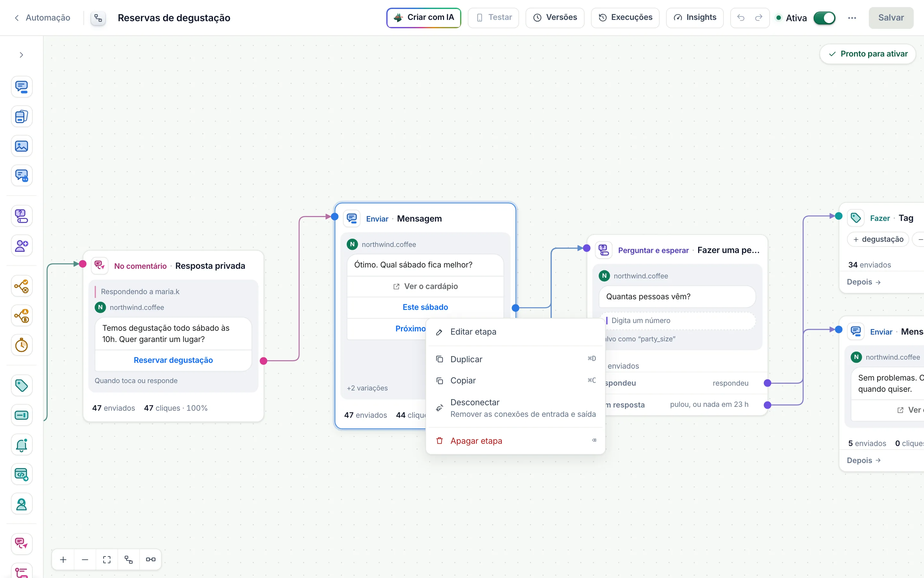924x578 pixels.
Task: Add an image step from sidebar
Action: tap(21, 146)
